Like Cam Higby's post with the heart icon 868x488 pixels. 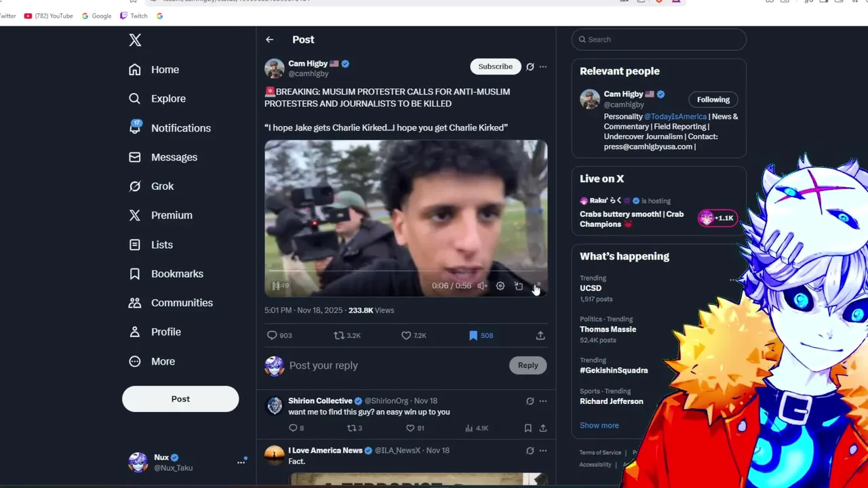coord(406,335)
